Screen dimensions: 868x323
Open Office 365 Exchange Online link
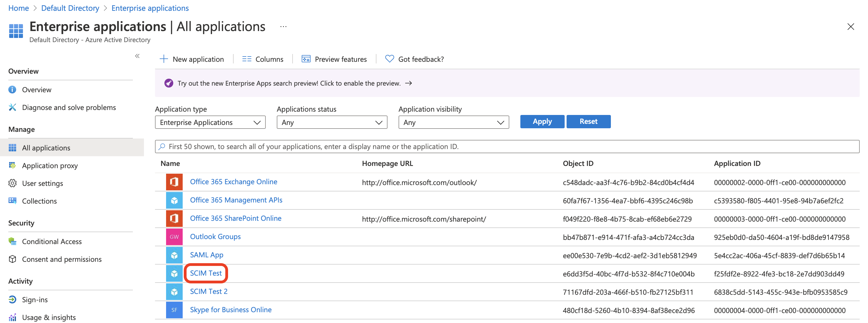tap(234, 182)
